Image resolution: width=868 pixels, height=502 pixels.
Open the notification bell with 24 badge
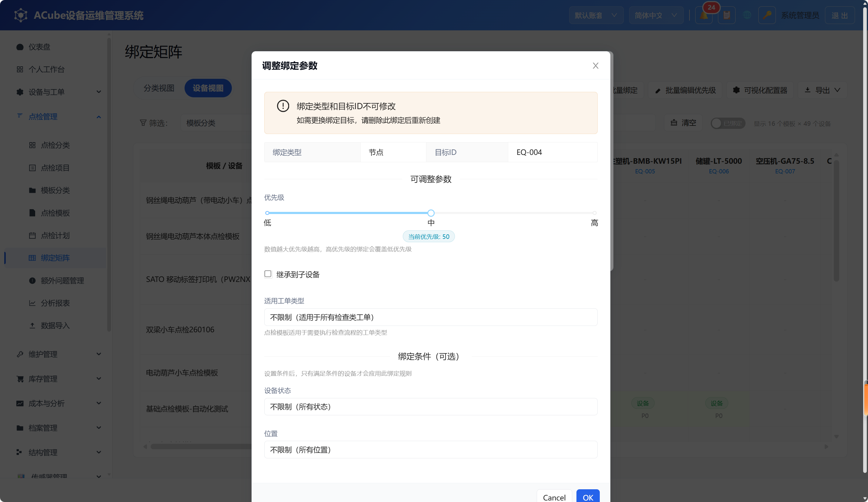704,15
